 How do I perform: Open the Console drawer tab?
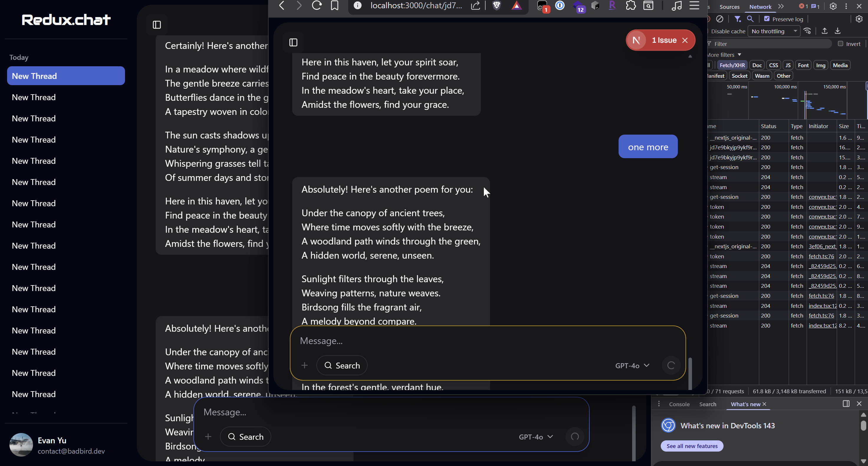click(x=679, y=404)
